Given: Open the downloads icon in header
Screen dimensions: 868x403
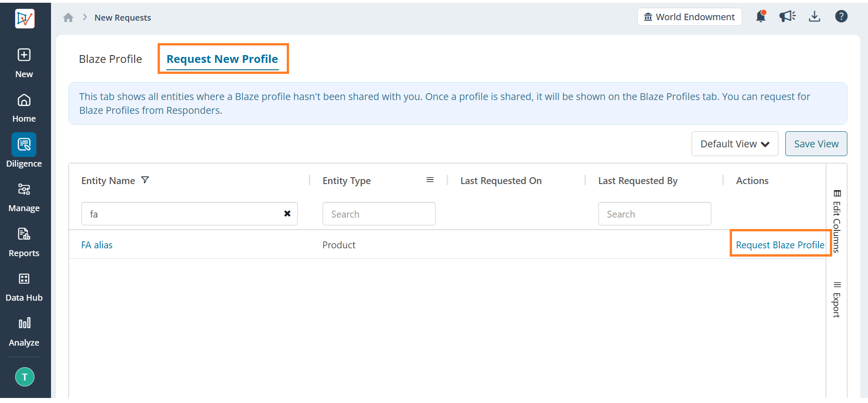Looking at the screenshot, I should [814, 17].
